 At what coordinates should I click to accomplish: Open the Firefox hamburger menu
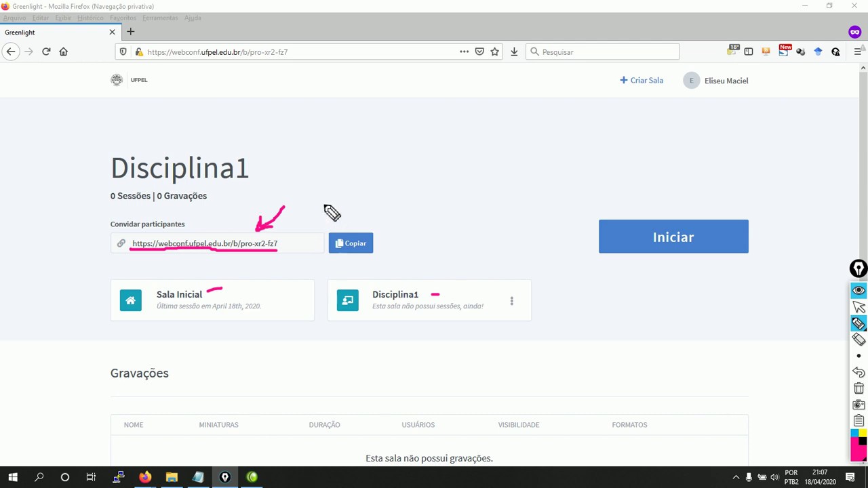[858, 52]
